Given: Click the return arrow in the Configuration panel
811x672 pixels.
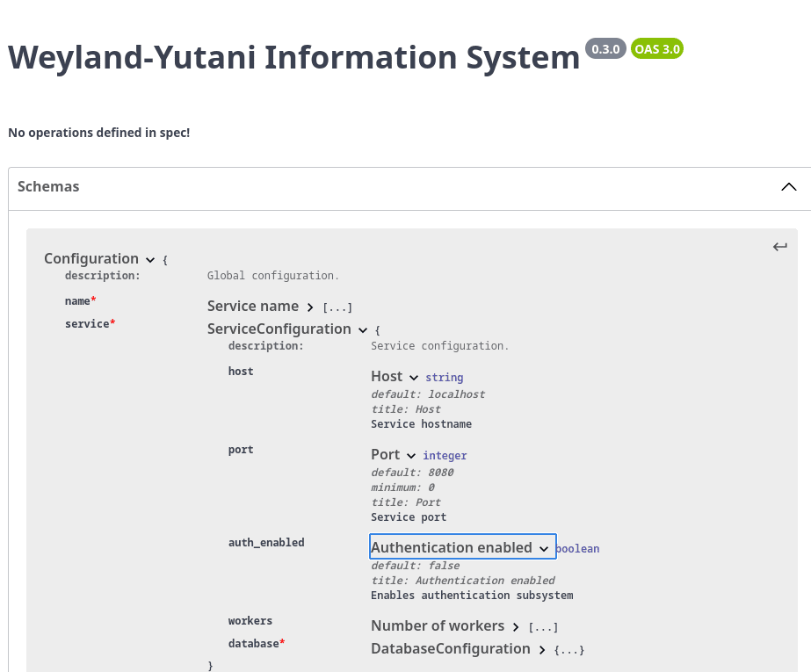Looking at the screenshot, I should (780, 247).
